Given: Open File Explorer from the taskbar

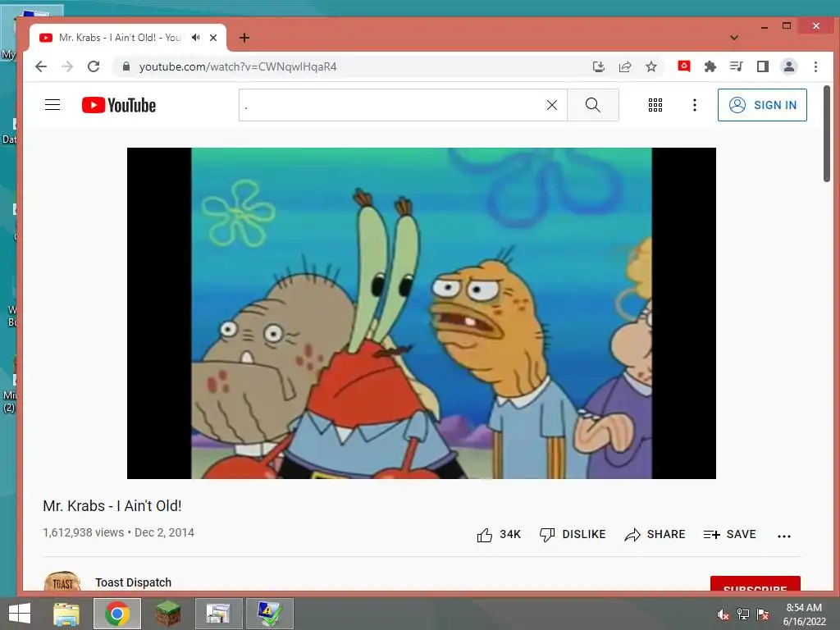Looking at the screenshot, I should [66, 614].
